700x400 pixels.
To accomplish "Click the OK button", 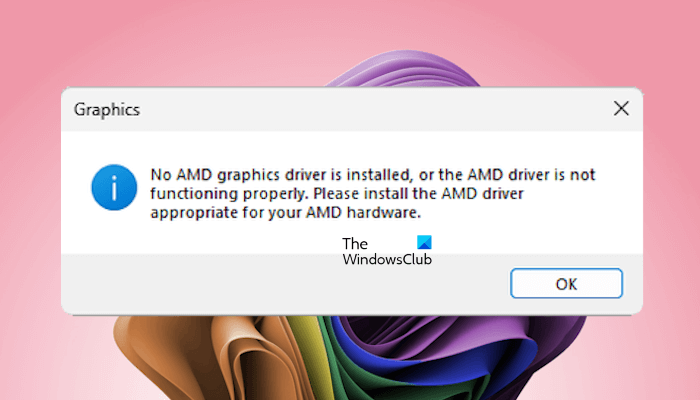I will coord(566,283).
